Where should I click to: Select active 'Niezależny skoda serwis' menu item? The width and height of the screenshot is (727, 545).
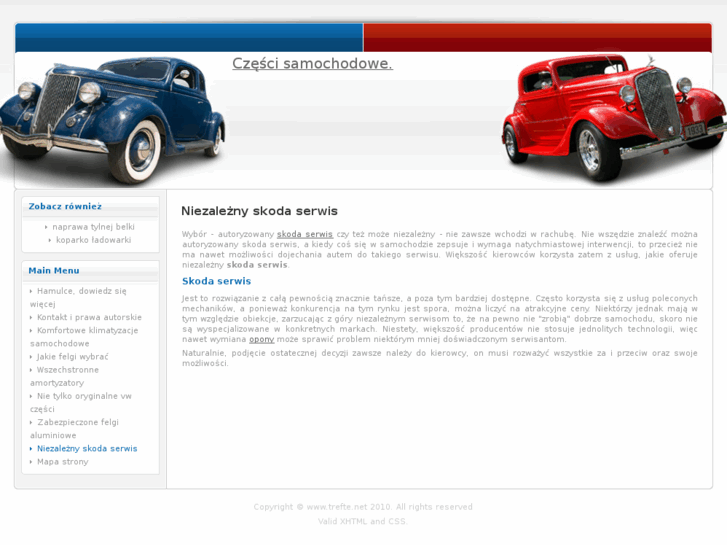click(x=87, y=449)
